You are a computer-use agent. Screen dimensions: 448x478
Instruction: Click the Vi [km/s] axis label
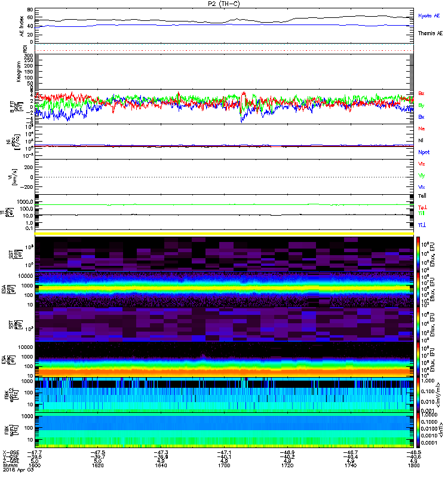coord(14,177)
